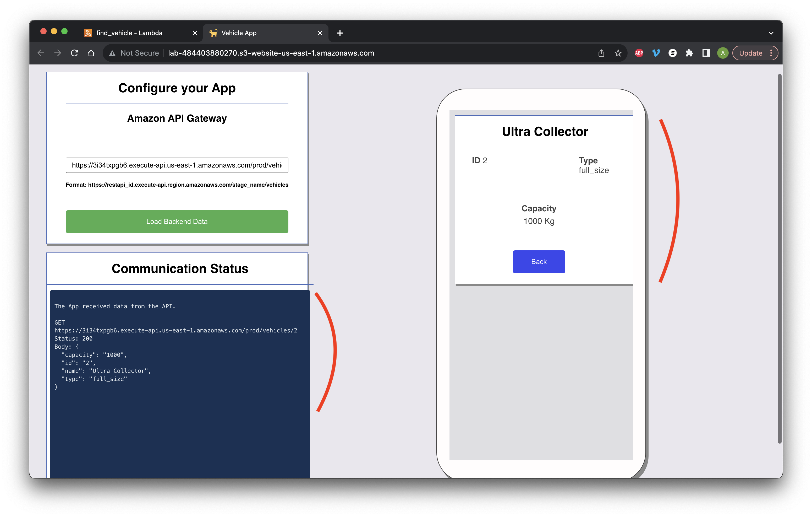The height and width of the screenshot is (517, 812).
Task: Click the Capacity label in phone
Action: click(539, 208)
